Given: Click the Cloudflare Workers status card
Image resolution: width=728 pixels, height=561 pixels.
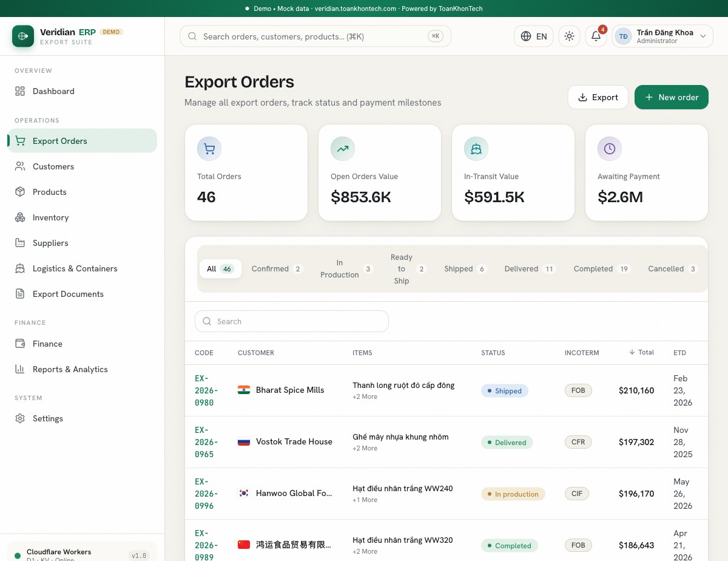Looking at the screenshot, I should pyautogui.click(x=82, y=551).
